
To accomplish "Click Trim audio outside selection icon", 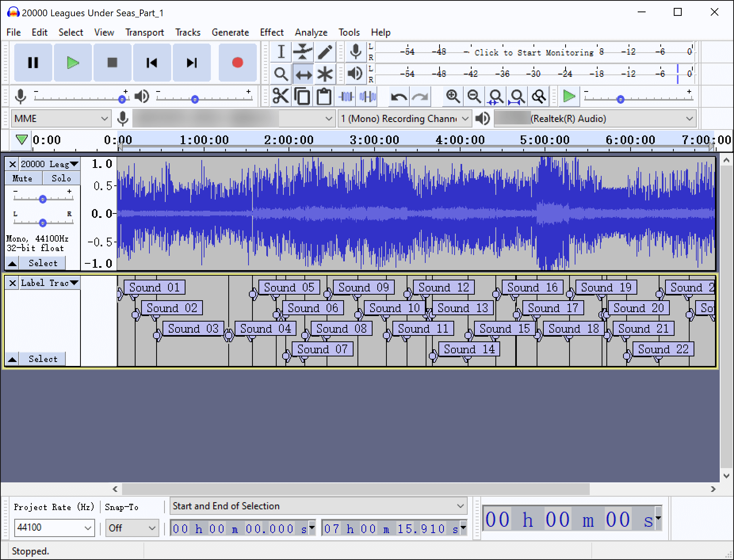I will pyautogui.click(x=346, y=96).
